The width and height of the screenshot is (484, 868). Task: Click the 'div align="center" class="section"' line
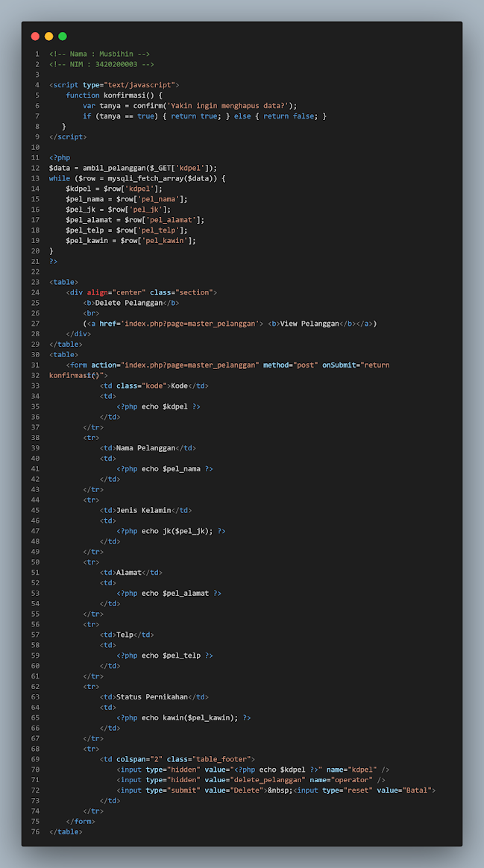(x=142, y=292)
